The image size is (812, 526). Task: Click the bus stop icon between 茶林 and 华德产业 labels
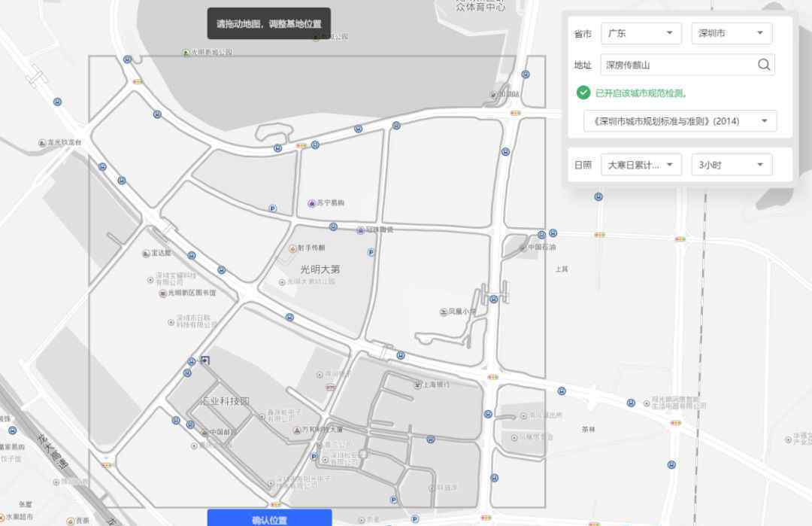671,465
